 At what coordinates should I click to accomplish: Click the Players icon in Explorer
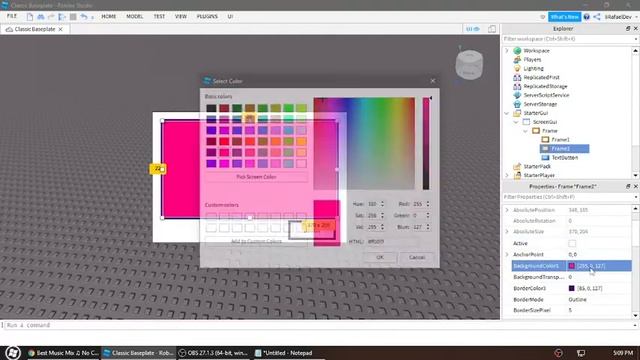click(517, 60)
